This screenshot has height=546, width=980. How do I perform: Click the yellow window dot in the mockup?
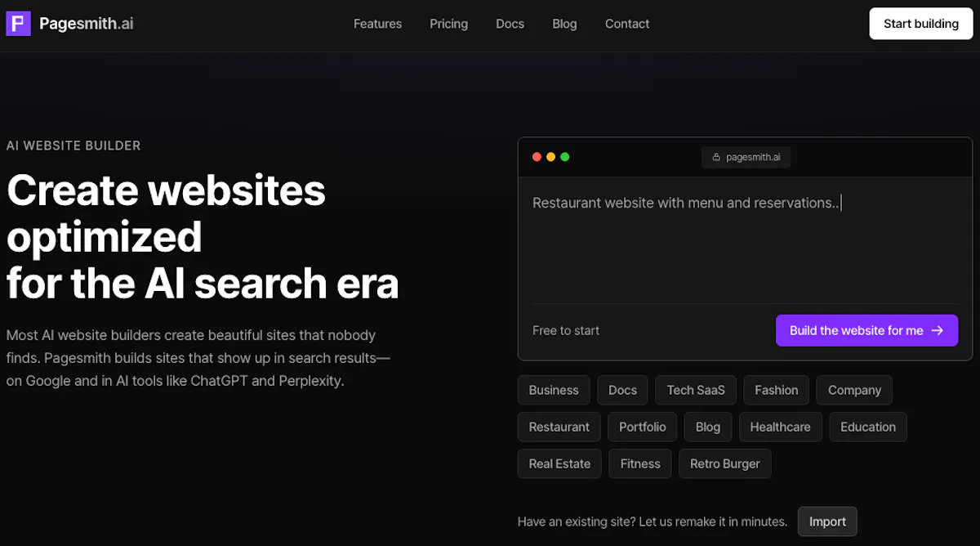[550, 157]
